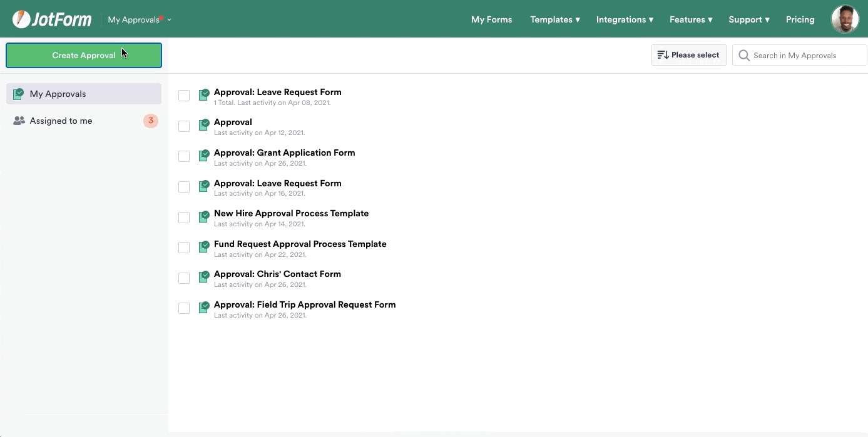Click the approval icon beside Fund Request Approval Process Template

[204, 247]
